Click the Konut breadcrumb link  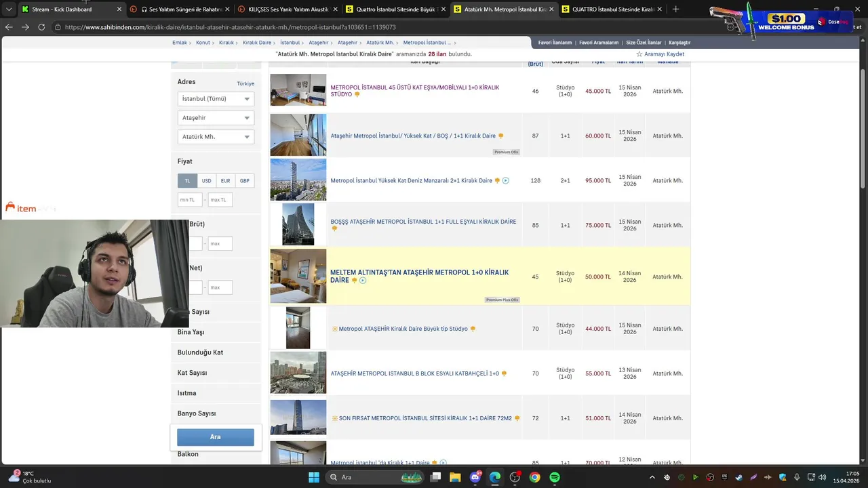click(203, 43)
